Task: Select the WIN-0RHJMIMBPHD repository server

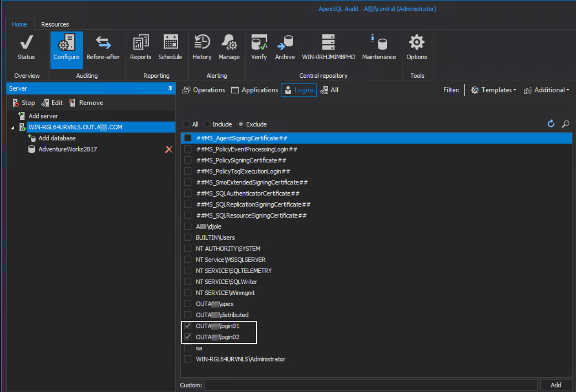Action: [328, 48]
